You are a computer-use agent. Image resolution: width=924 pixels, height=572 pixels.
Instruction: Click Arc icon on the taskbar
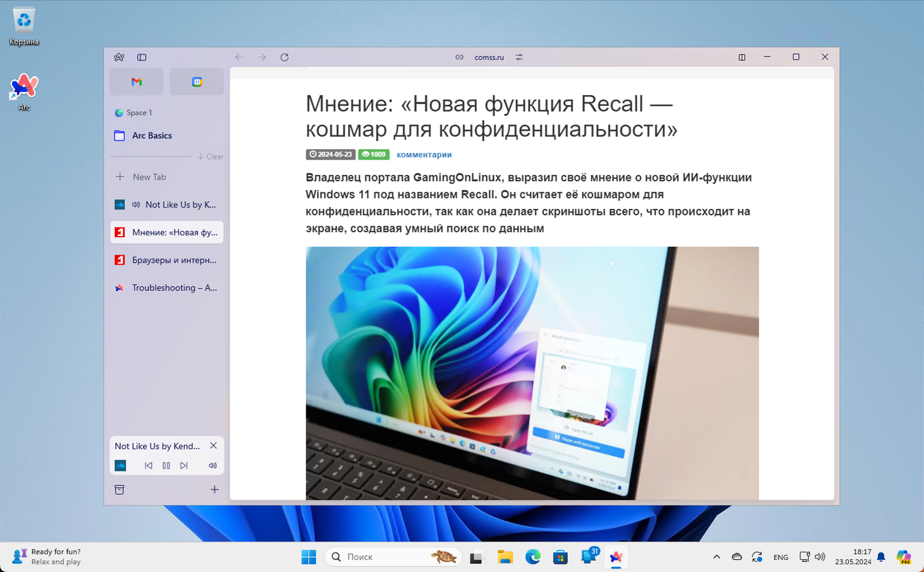[616, 557]
